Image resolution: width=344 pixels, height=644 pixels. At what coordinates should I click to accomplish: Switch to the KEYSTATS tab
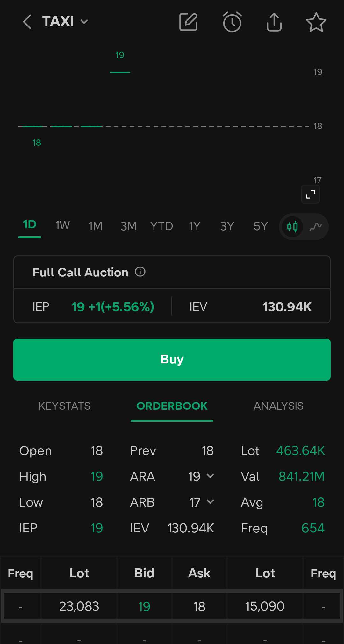coord(65,406)
